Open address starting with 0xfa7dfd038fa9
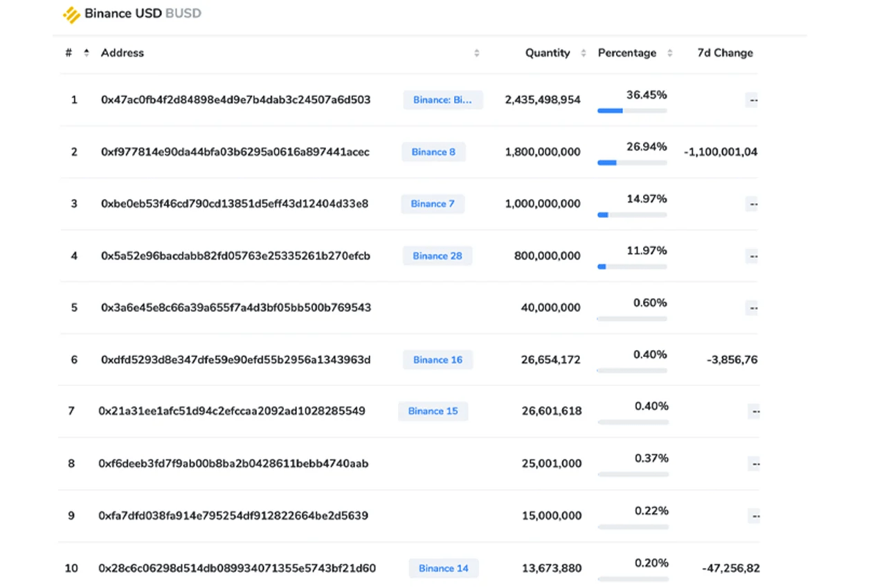886x588 pixels. (233, 516)
